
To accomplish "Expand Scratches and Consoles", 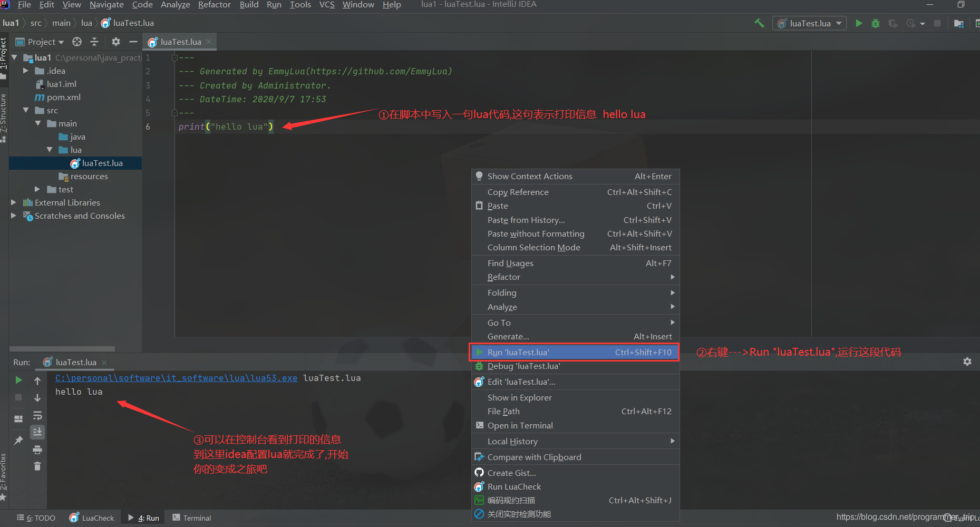I will click(x=14, y=216).
